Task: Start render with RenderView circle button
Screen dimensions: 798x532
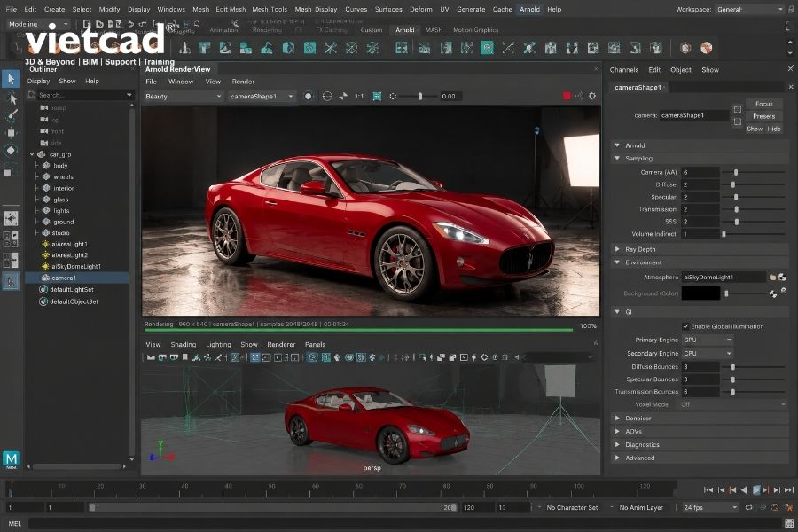Action: (x=308, y=97)
